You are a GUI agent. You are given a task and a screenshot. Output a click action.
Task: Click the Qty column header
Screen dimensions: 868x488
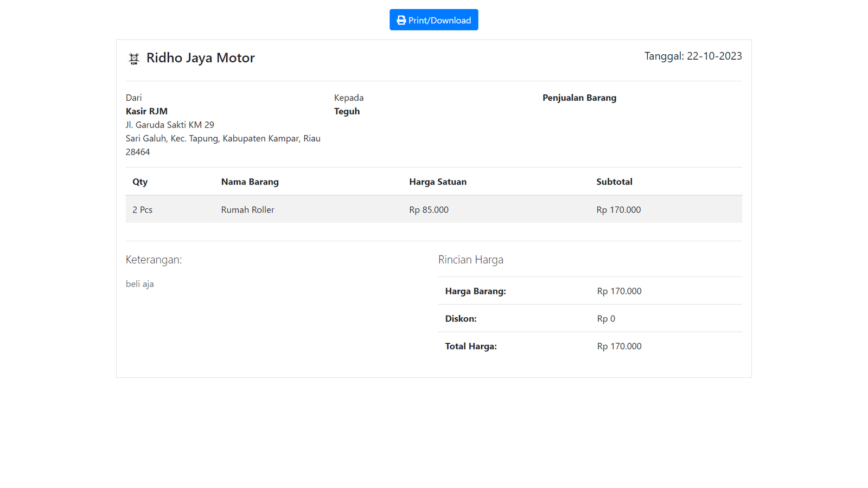pyautogui.click(x=140, y=182)
